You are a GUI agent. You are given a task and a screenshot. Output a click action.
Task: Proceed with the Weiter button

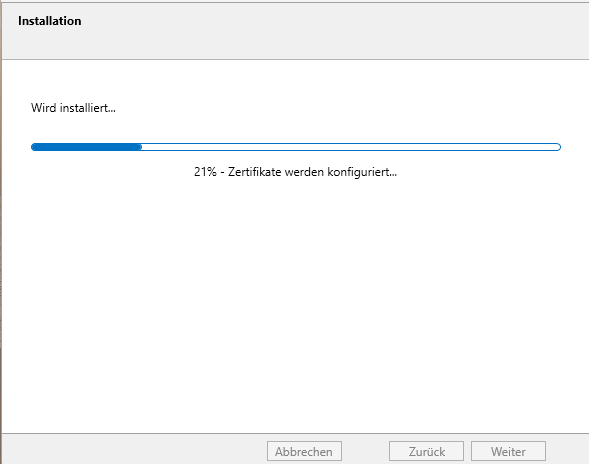pyautogui.click(x=508, y=451)
